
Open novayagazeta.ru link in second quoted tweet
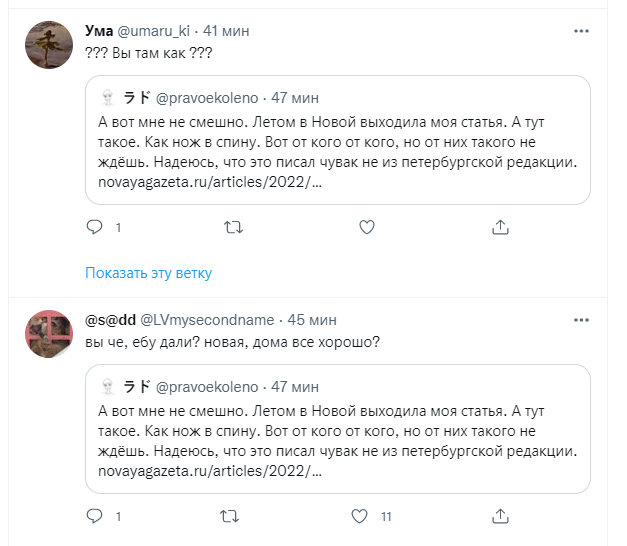point(210,471)
